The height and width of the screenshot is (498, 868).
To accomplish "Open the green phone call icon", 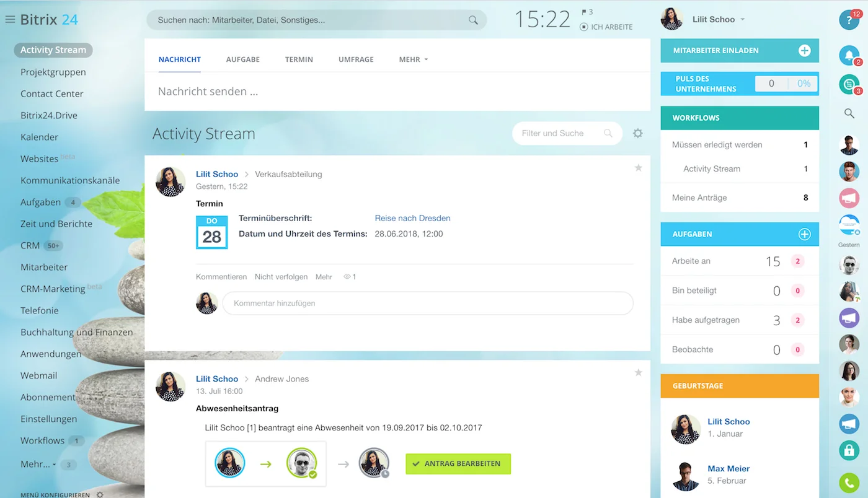I will (x=849, y=483).
